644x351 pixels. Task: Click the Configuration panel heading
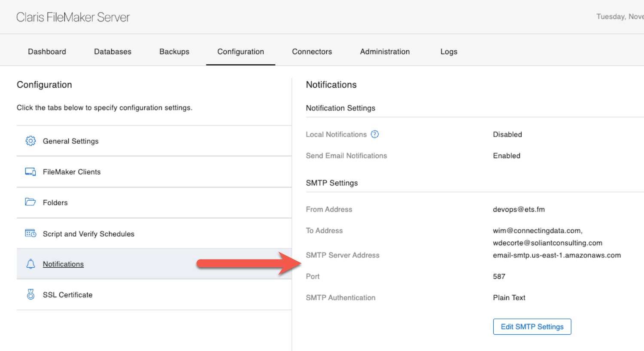[44, 85]
